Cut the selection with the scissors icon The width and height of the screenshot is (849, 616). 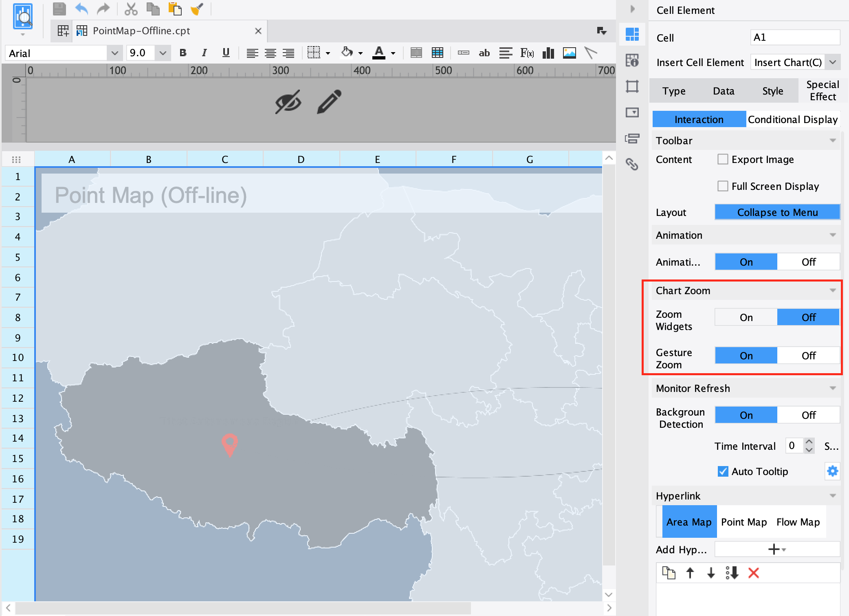(131, 9)
